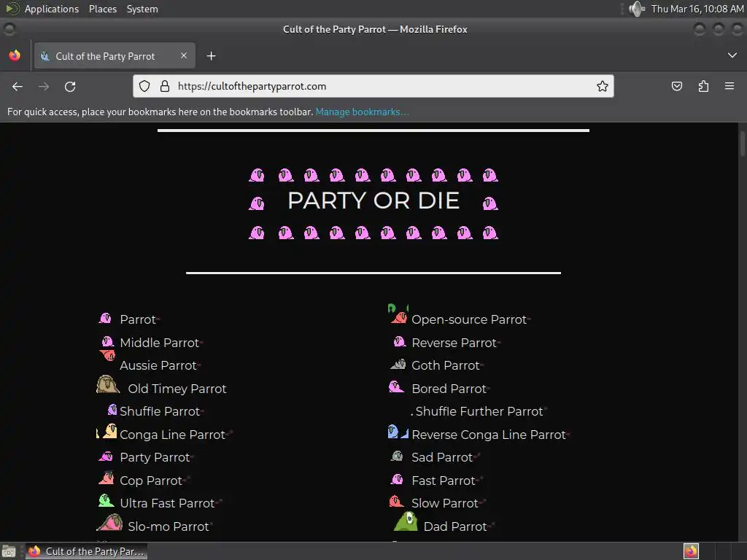Click the Bored Parrot label
Screen dimensions: 747x560
pyautogui.click(x=449, y=389)
